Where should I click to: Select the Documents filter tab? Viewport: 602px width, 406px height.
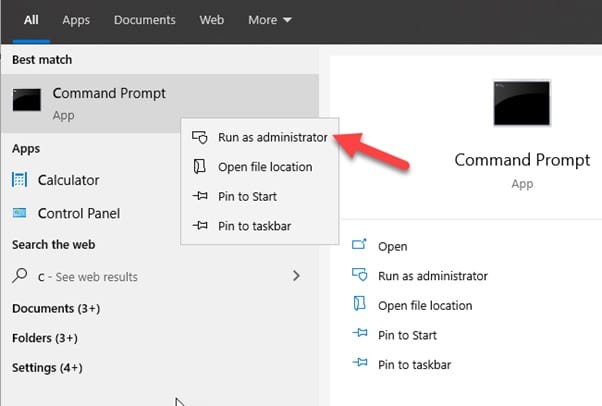point(145,20)
